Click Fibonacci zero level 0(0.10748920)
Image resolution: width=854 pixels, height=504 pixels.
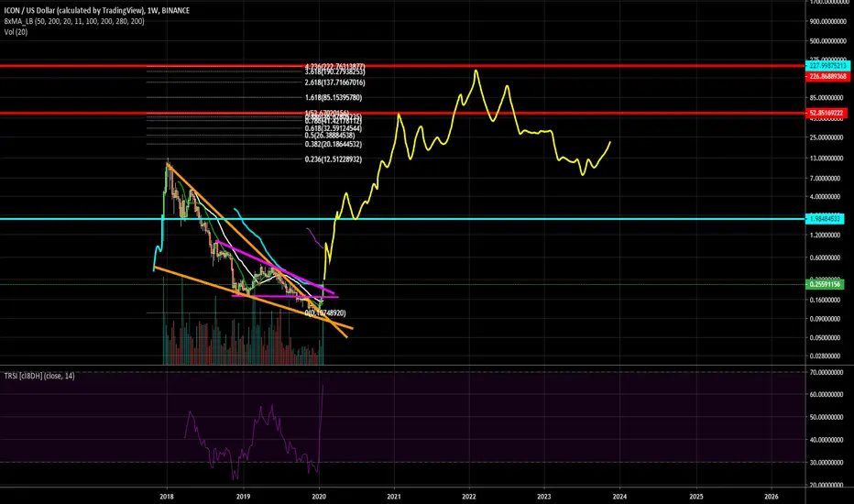coord(325,313)
